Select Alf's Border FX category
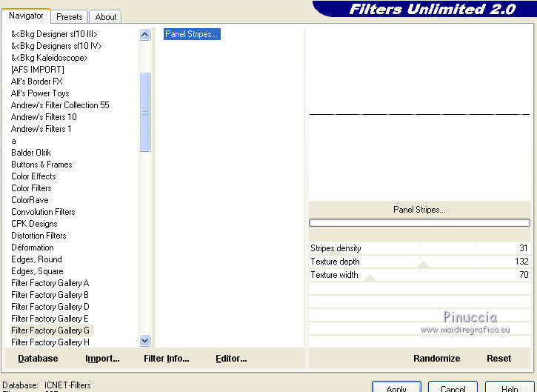The width and height of the screenshot is (537, 392). point(36,82)
